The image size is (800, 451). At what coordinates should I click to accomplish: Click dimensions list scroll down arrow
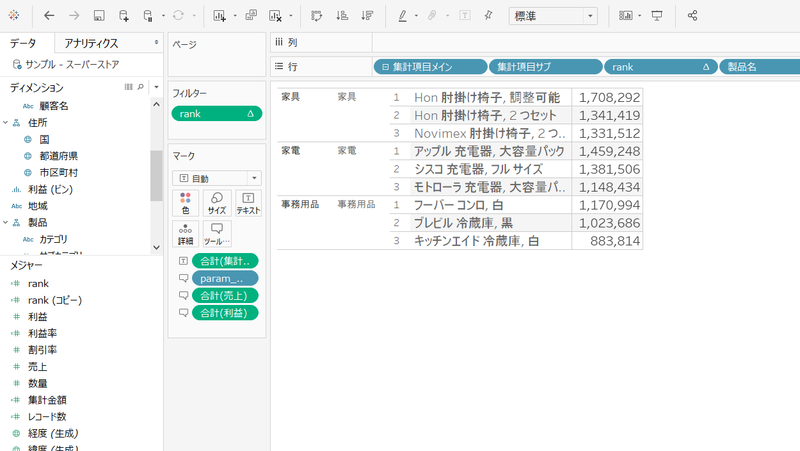(x=156, y=247)
